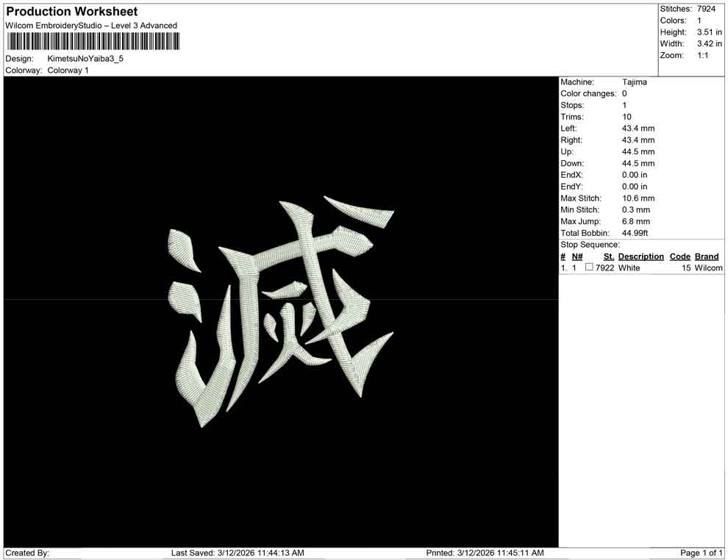Select the stop stitch count 7922
728x560 pixels.
pos(605,268)
